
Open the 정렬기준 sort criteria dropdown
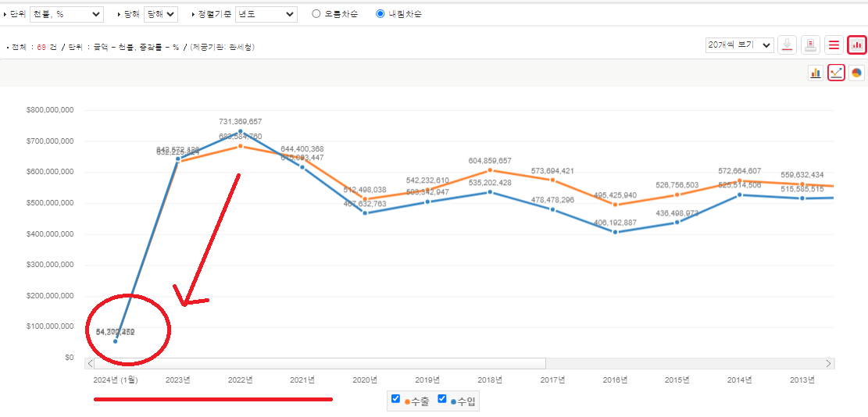coord(266,14)
